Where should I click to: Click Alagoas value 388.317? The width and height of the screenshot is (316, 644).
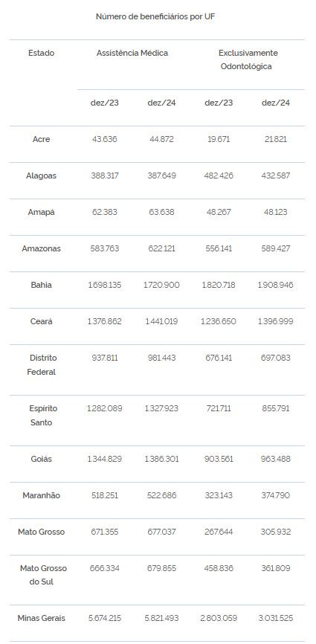(105, 176)
